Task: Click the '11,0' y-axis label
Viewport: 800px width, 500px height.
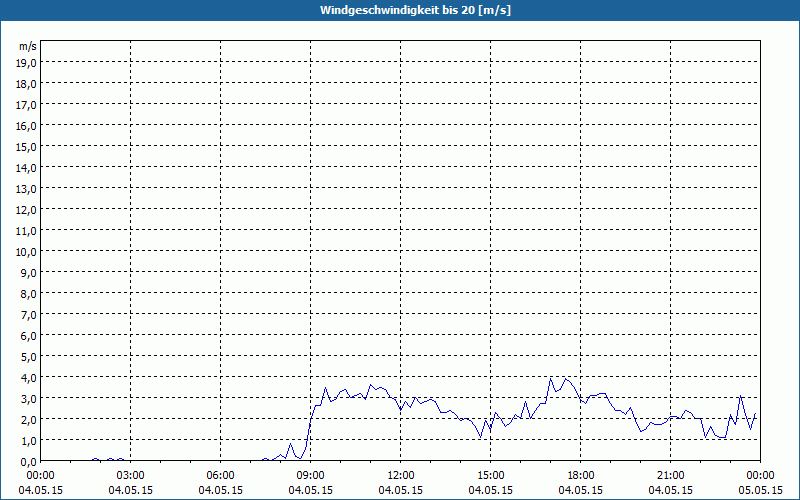Action: (x=26, y=231)
